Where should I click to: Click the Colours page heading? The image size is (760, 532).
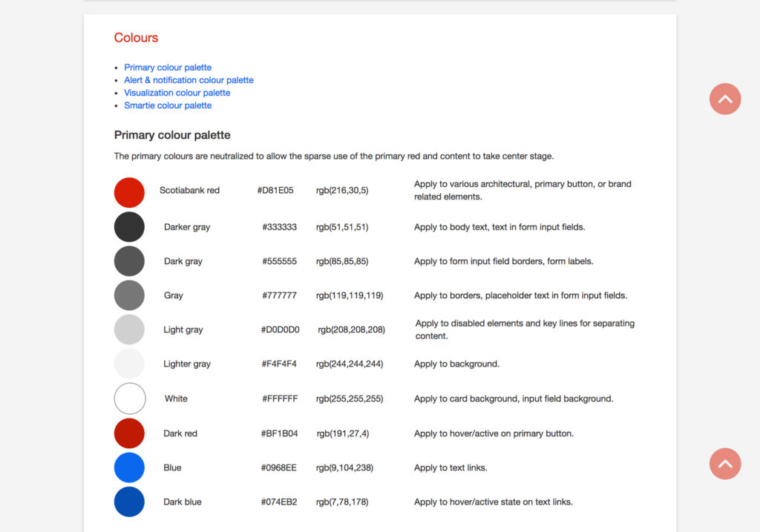pos(136,37)
